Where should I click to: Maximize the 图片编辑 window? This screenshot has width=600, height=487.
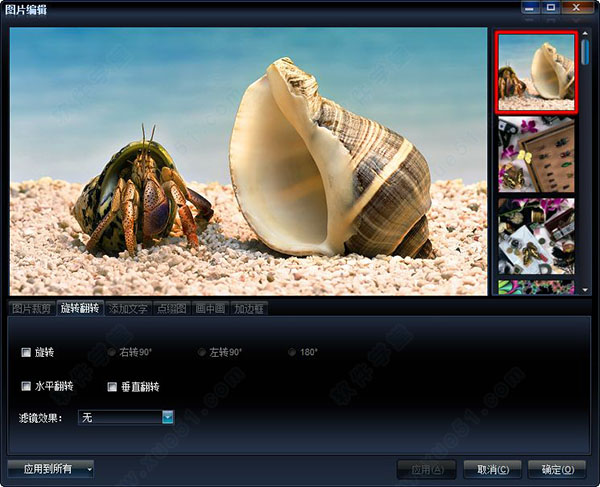coord(551,8)
